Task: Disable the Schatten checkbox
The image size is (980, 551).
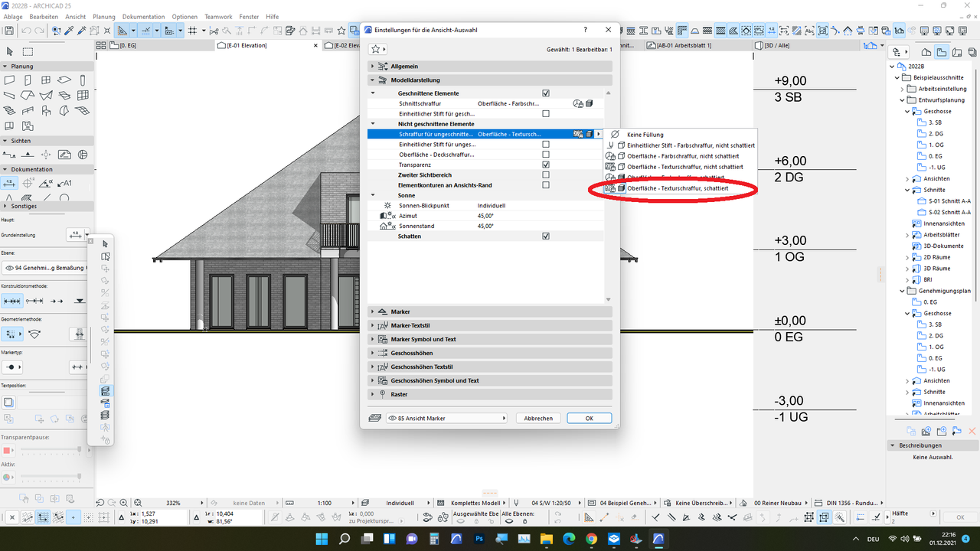Action: 545,235
